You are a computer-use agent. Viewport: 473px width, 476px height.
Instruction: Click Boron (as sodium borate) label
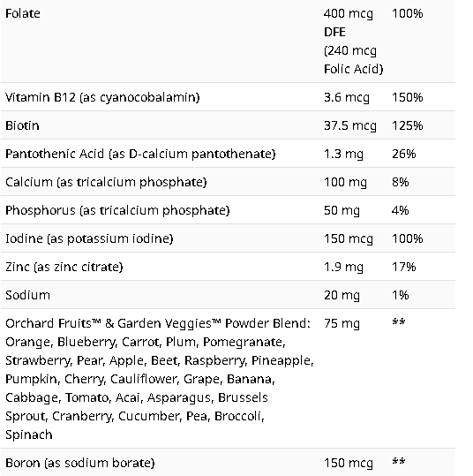click(80, 463)
